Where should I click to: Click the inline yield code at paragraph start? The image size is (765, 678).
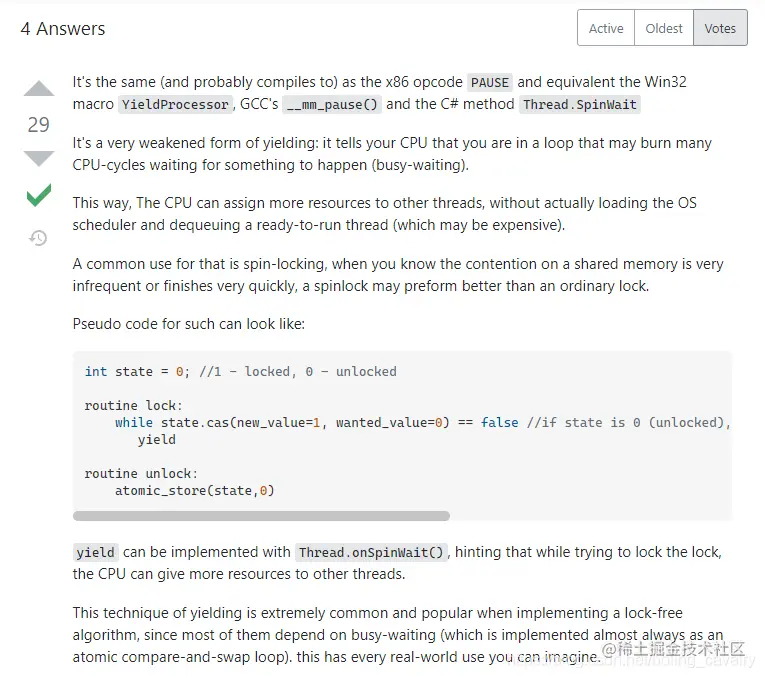pyautogui.click(x=96, y=553)
